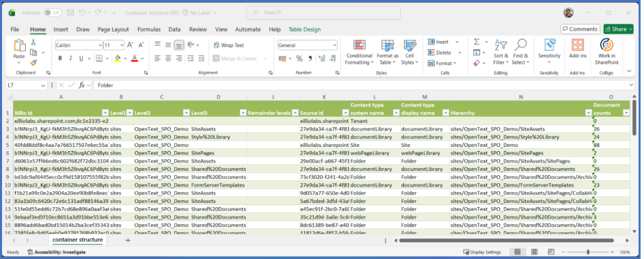Click the horizontal scrollbar thumb

click(x=506, y=241)
